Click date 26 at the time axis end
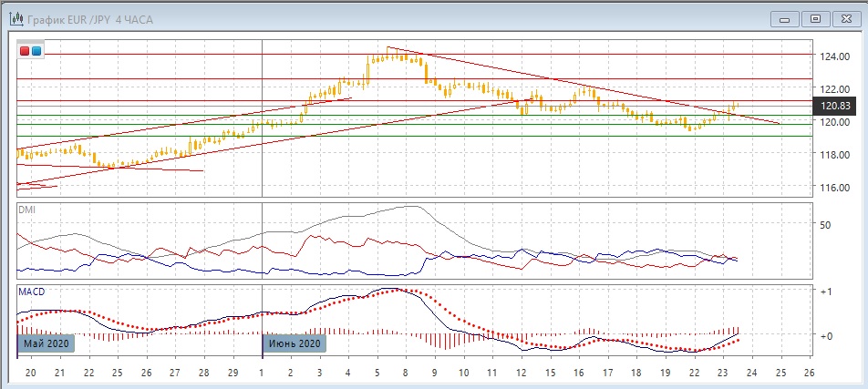The width and height of the screenshot is (868, 389). pyautogui.click(x=808, y=373)
